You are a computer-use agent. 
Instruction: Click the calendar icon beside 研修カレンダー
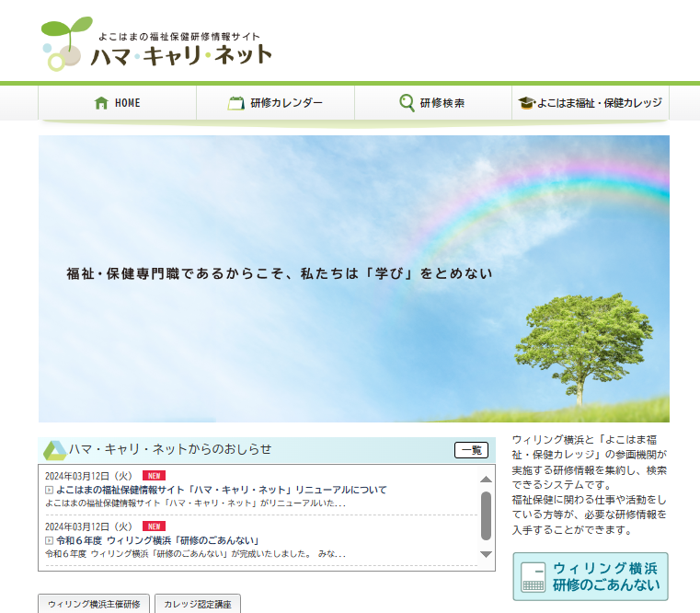[236, 103]
